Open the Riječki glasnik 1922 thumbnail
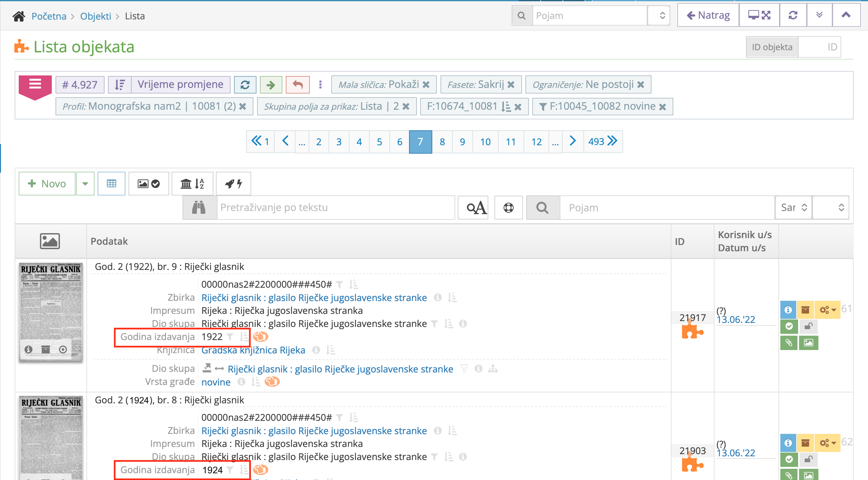 [x=51, y=312]
